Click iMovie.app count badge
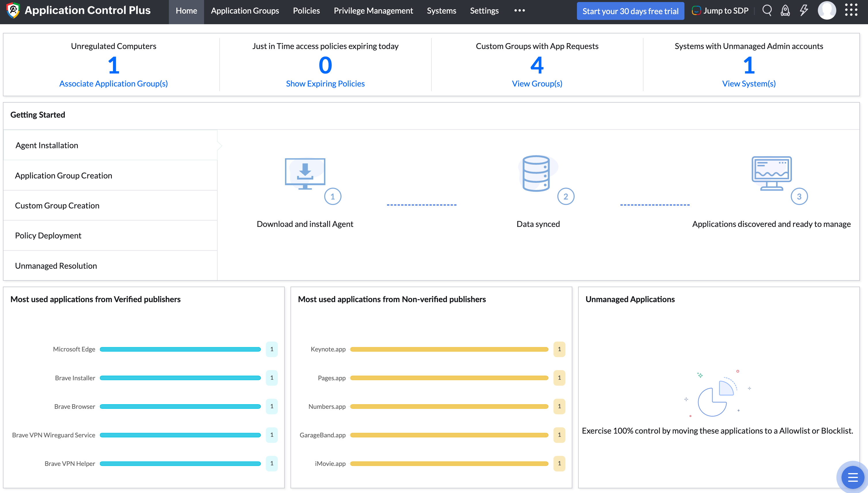868x493 pixels. point(559,464)
